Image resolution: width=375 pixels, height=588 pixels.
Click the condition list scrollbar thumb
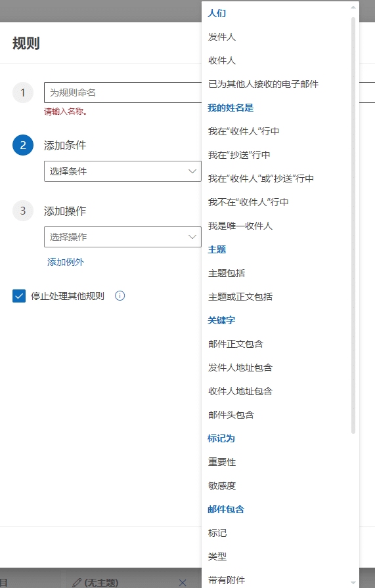[353, 225]
